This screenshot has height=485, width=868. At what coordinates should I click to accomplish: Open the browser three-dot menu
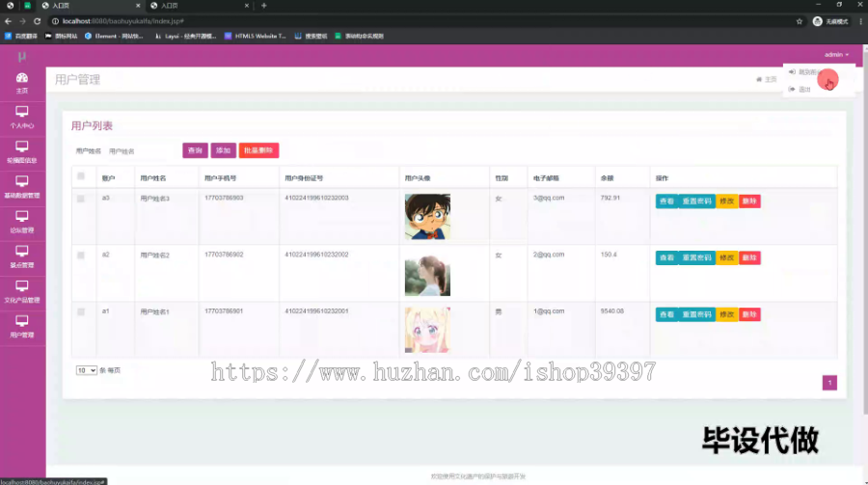point(861,21)
